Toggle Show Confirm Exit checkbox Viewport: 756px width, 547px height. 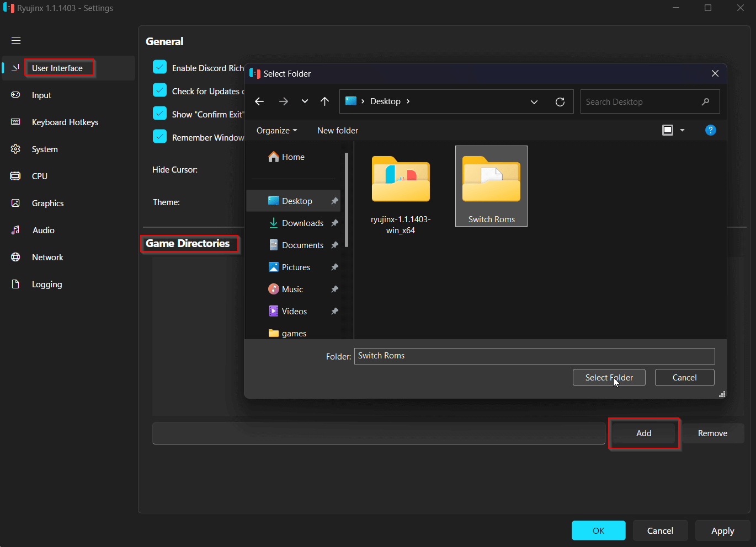click(x=159, y=114)
